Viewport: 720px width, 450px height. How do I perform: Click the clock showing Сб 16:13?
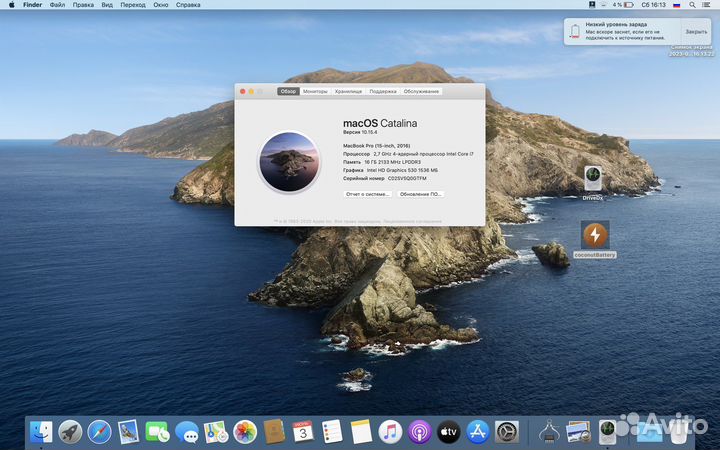click(x=653, y=5)
